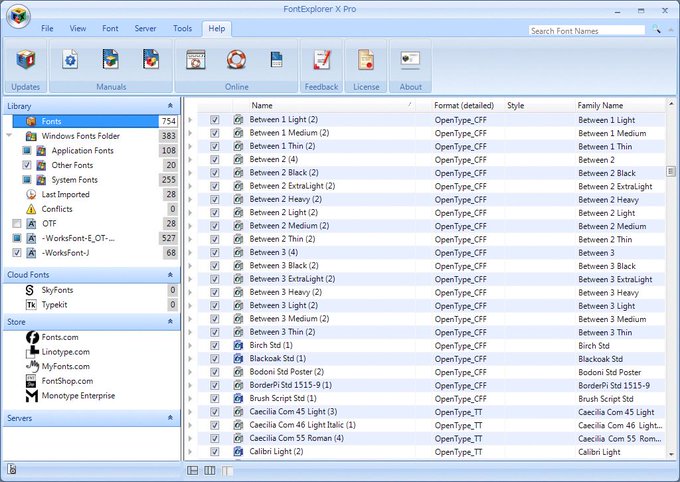Open the Server ribbon tab
Screen dimensions: 680x482
[145, 29]
